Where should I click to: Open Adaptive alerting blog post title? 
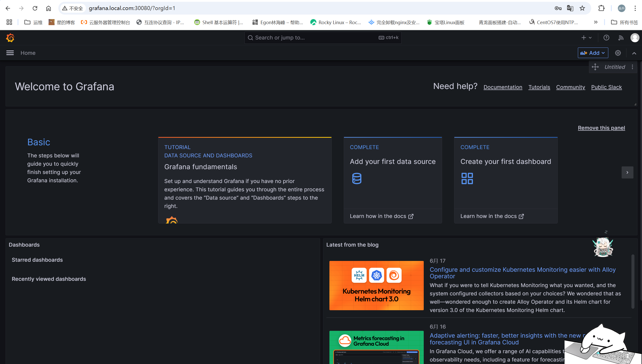click(507, 339)
